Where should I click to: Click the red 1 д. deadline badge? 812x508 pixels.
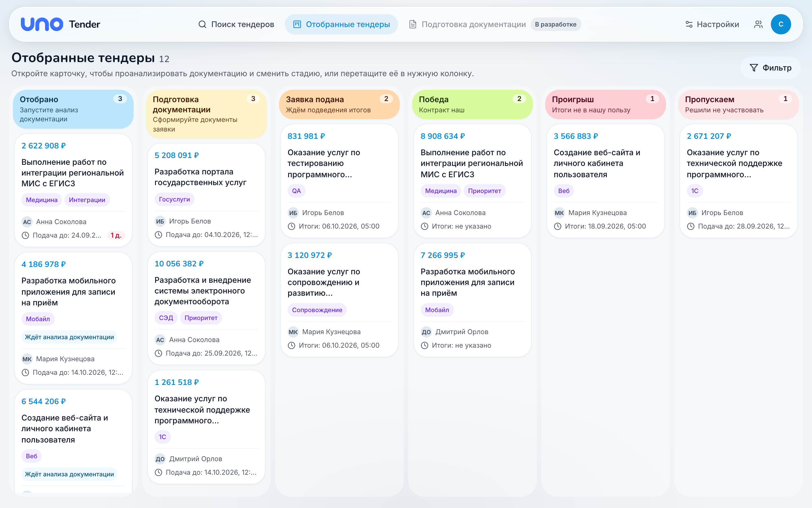click(116, 236)
